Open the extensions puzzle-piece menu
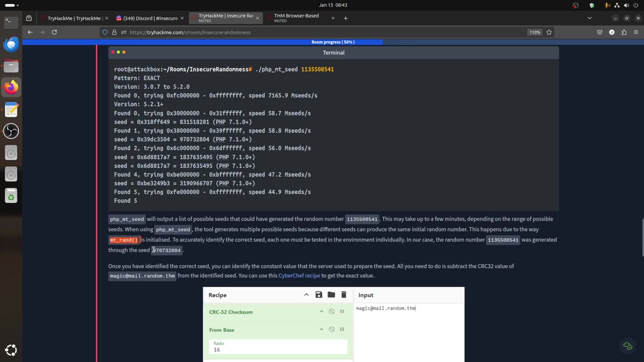Screen dimensions: 644x362 tap(624, 32)
